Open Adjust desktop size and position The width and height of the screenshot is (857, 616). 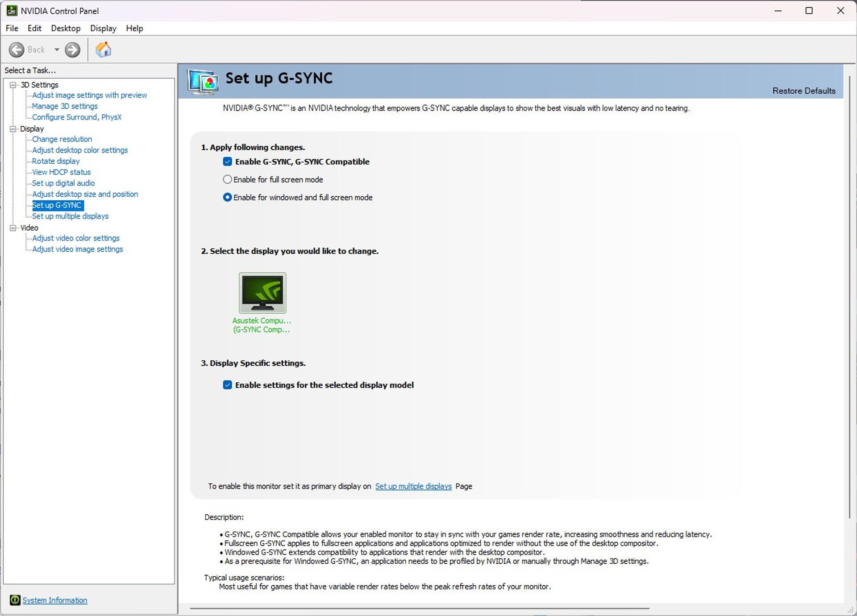85,194
